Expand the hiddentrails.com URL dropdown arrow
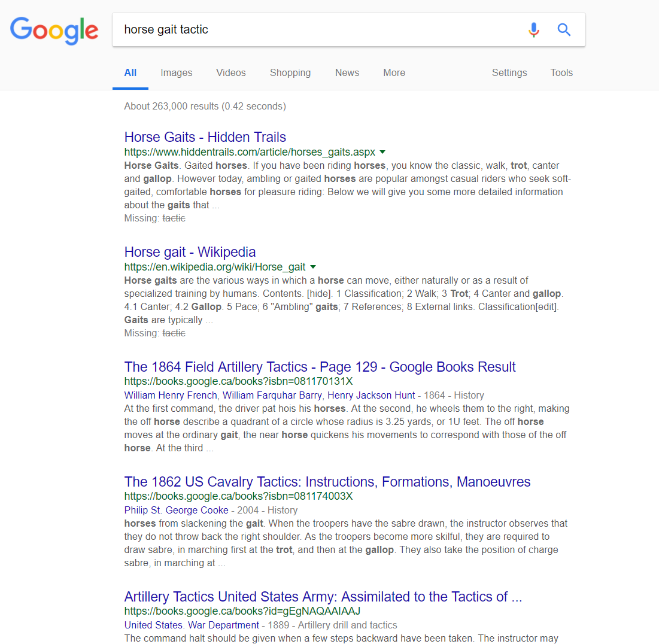Viewport: 659px width, 644px height. [382, 152]
